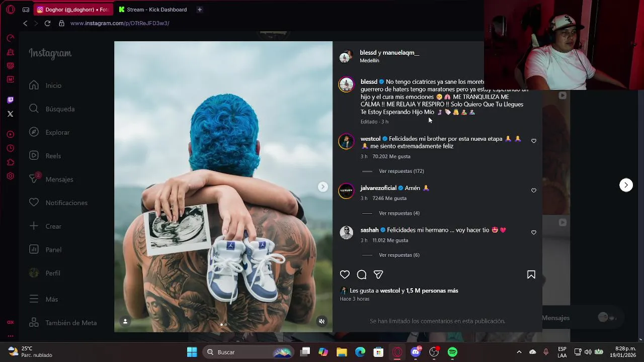Open Opera settings gear in sidebar

[10, 176]
